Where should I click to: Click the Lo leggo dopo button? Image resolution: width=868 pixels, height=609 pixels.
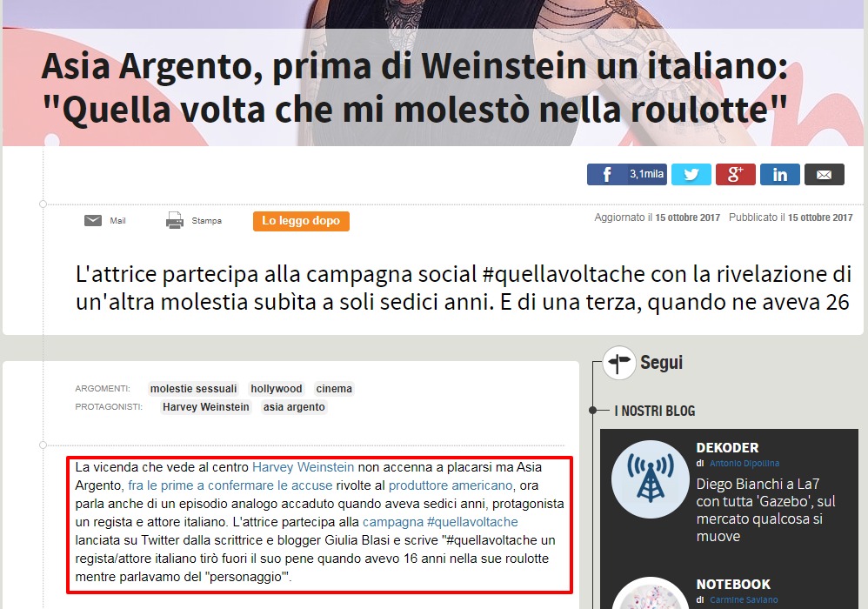(301, 221)
